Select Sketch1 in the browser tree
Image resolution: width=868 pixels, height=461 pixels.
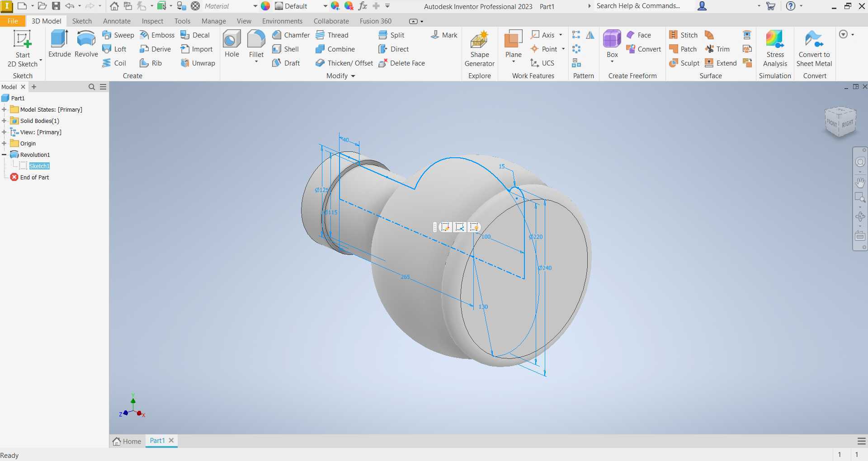[39, 166]
